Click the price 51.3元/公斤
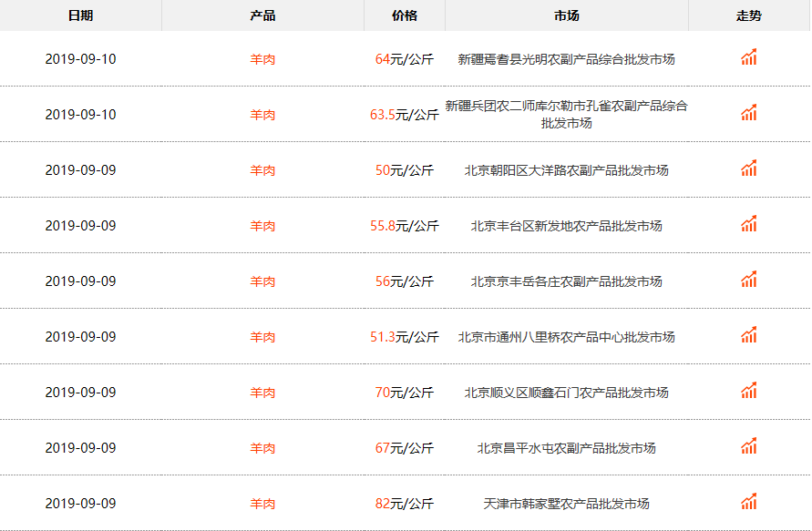Viewport: 812px width, 531px height. (x=405, y=337)
